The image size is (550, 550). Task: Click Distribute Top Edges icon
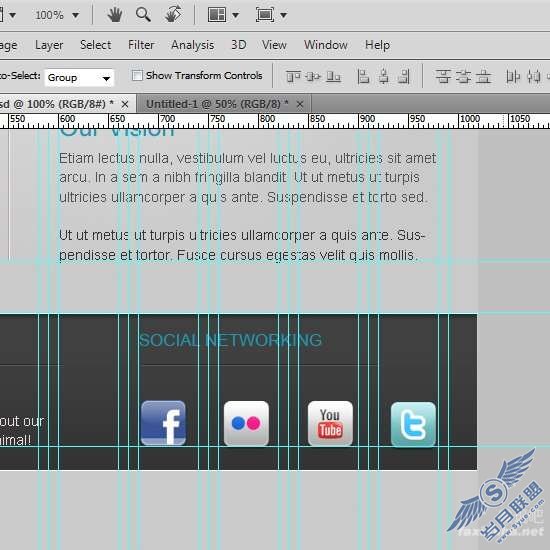point(443,76)
